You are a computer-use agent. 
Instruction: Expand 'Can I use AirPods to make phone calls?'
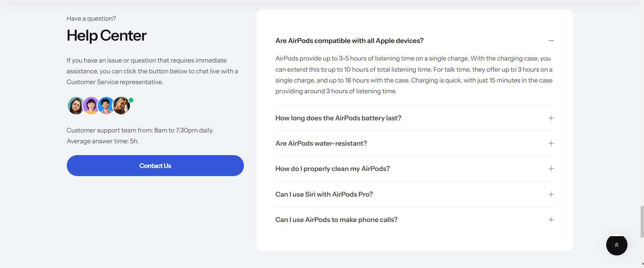click(415, 220)
